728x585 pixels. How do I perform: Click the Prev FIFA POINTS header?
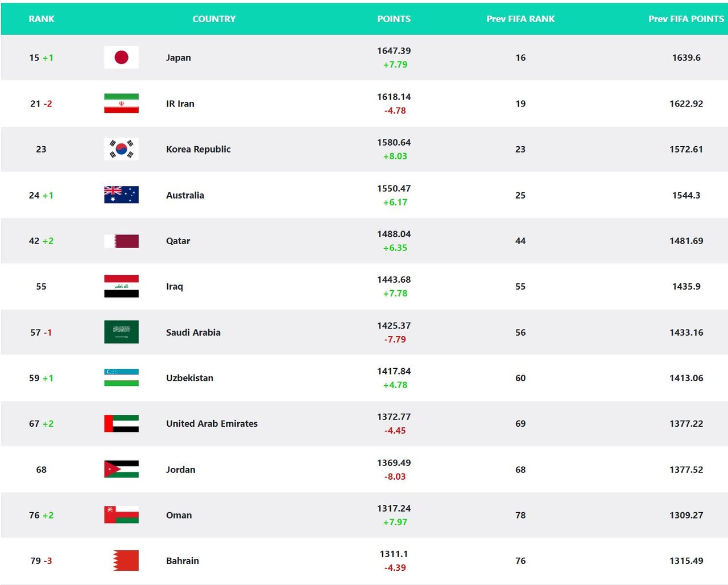[685, 19]
